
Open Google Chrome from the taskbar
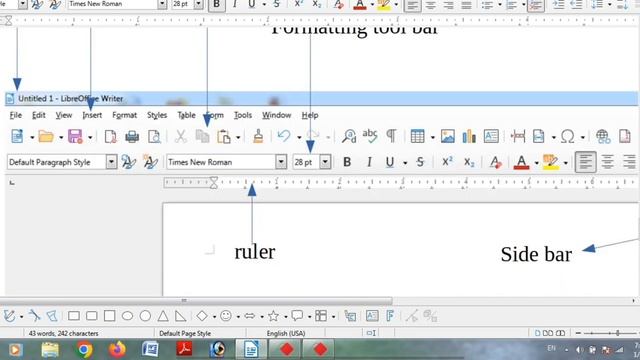coord(84,349)
